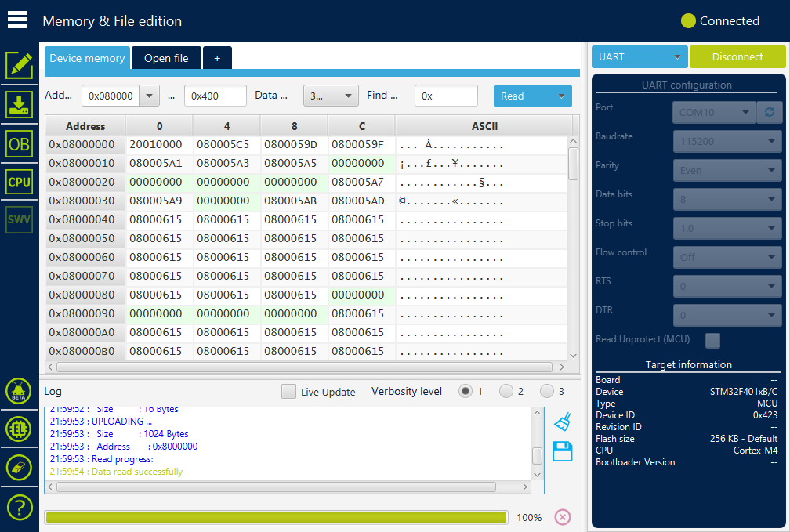Click the address input field
This screenshot has height=532, width=790.
[x=111, y=96]
